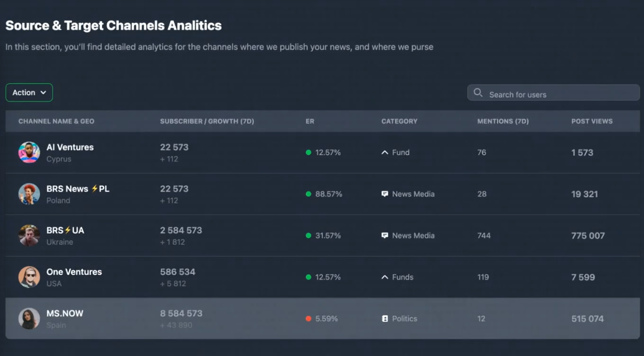Sort by Post Views column header
This screenshot has width=644, height=356.
pos(592,121)
